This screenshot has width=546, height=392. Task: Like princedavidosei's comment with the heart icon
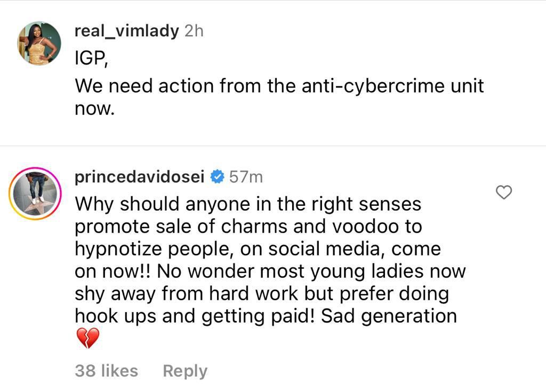[x=503, y=193]
